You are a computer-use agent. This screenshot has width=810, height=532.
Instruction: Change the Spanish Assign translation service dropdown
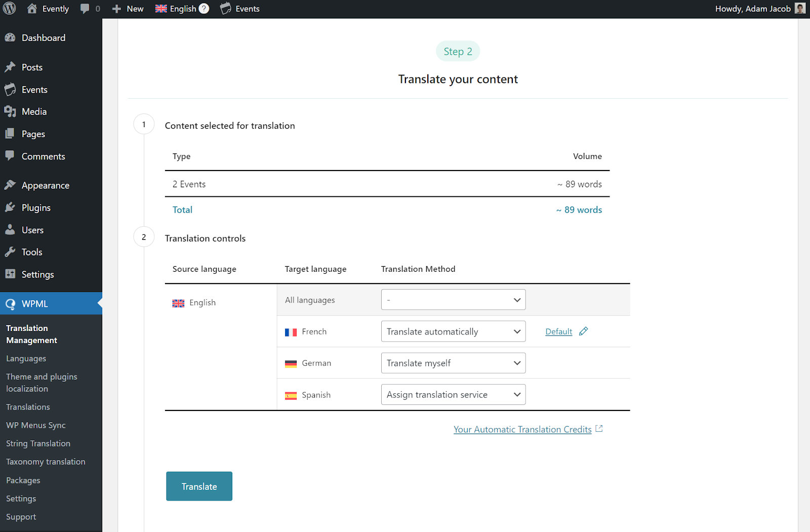(x=453, y=394)
